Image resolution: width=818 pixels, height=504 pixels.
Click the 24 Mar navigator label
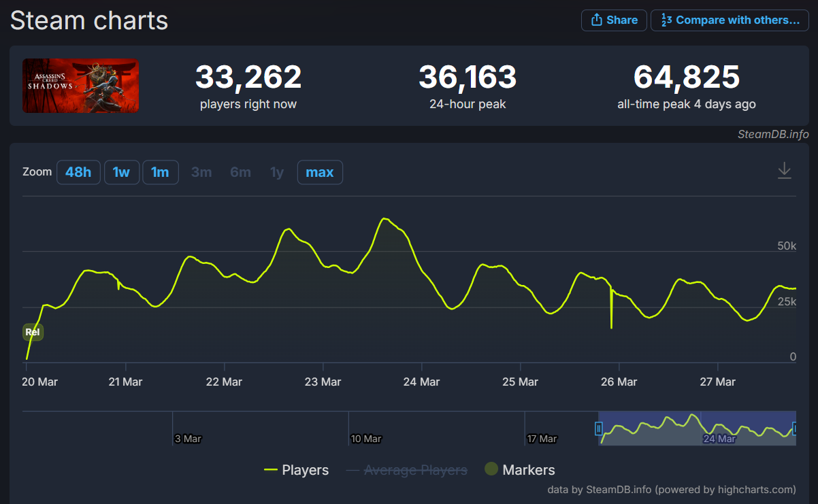point(719,439)
